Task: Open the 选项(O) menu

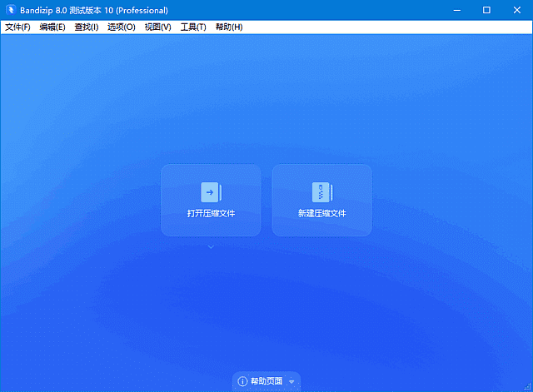Action: point(122,27)
